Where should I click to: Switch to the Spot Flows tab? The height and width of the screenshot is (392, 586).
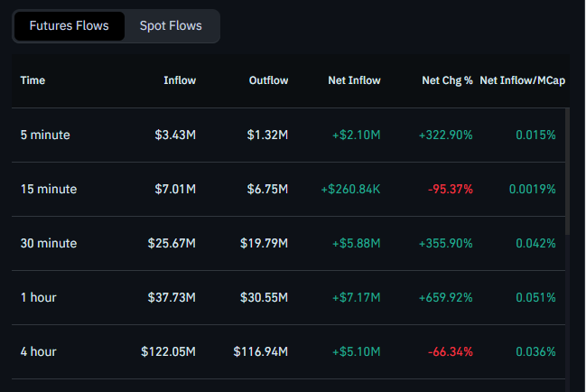point(171,26)
